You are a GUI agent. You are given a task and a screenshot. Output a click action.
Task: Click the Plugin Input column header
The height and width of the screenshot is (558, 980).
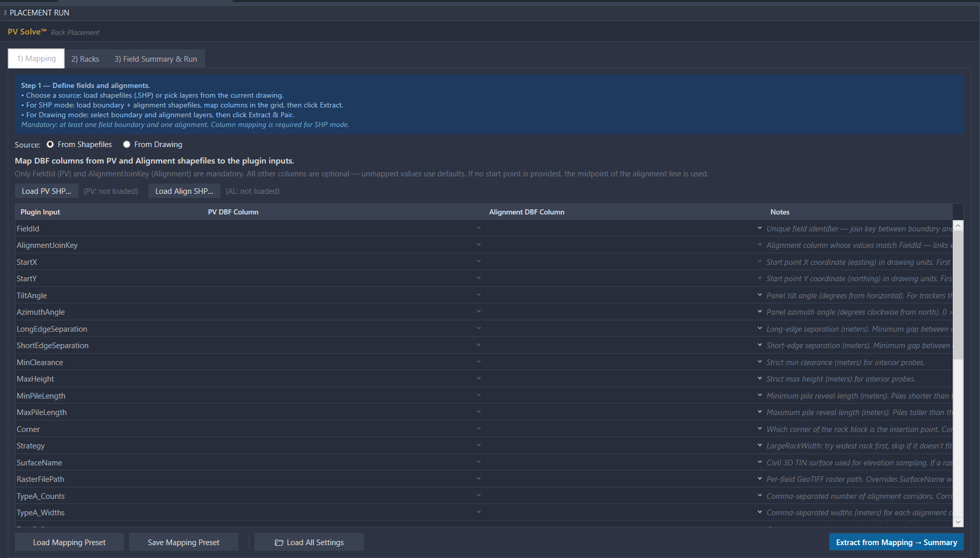click(40, 212)
